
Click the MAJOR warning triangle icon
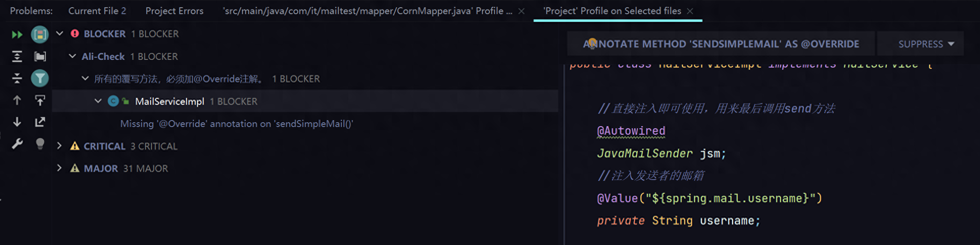click(75, 168)
